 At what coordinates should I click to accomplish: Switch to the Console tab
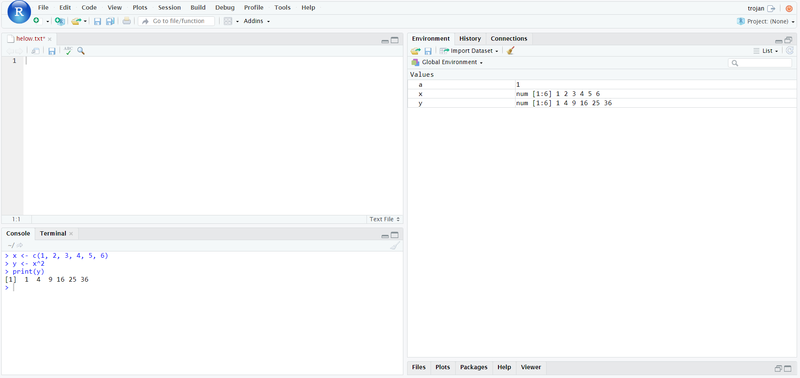pos(18,233)
